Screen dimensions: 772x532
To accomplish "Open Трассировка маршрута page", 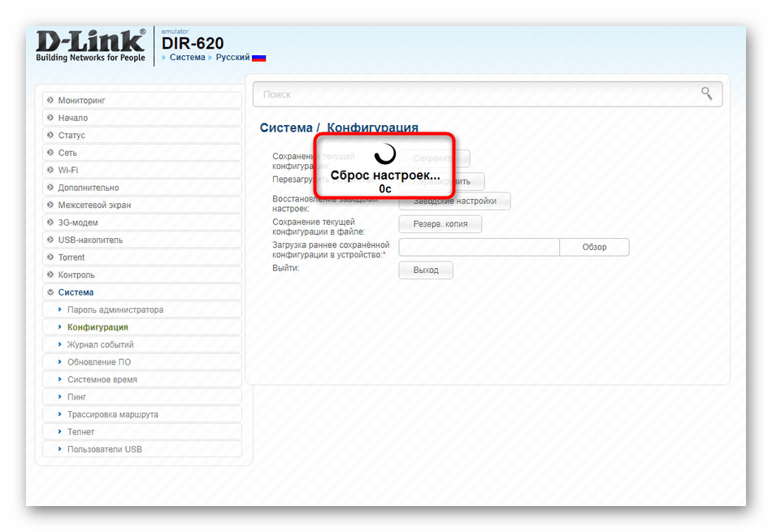I will (x=141, y=415).
